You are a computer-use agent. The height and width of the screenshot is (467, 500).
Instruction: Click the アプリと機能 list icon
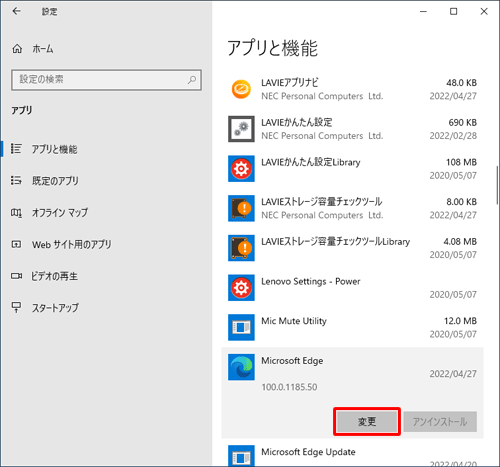(16, 149)
